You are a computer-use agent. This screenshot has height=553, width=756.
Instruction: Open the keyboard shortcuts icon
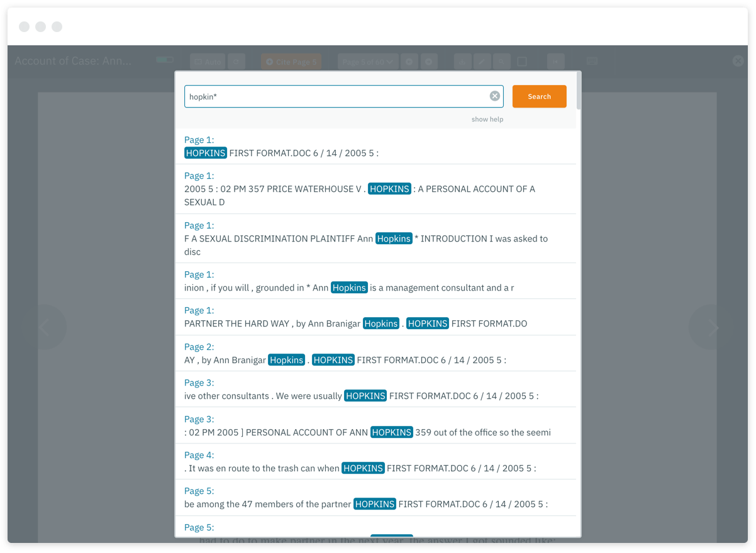pos(591,61)
